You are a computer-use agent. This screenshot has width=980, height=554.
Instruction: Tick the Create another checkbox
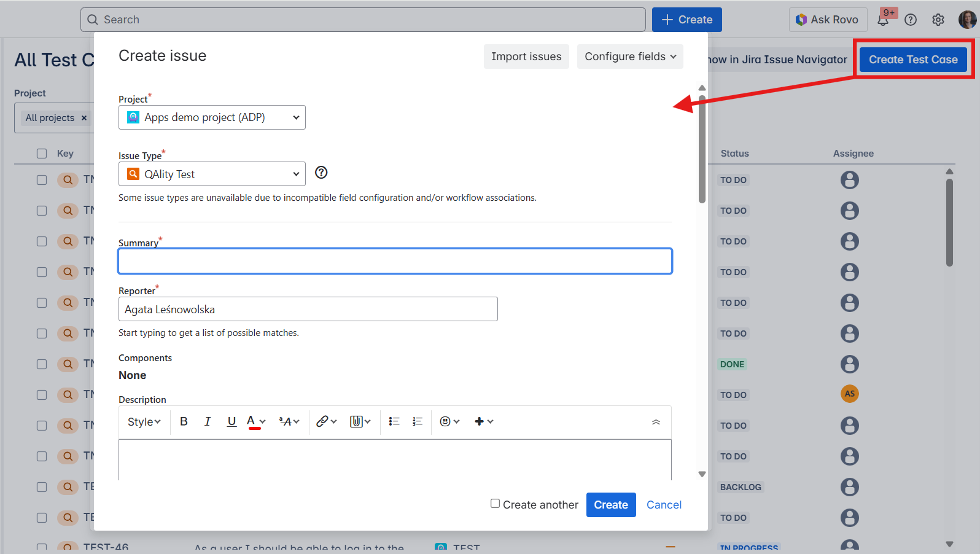pyautogui.click(x=495, y=504)
